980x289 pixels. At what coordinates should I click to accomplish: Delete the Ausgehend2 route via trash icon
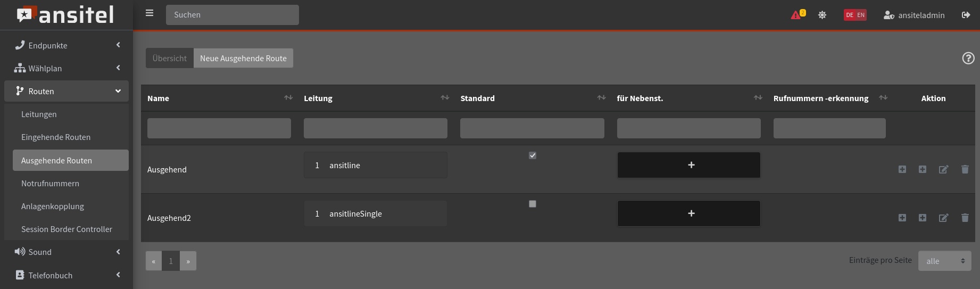[965, 218]
